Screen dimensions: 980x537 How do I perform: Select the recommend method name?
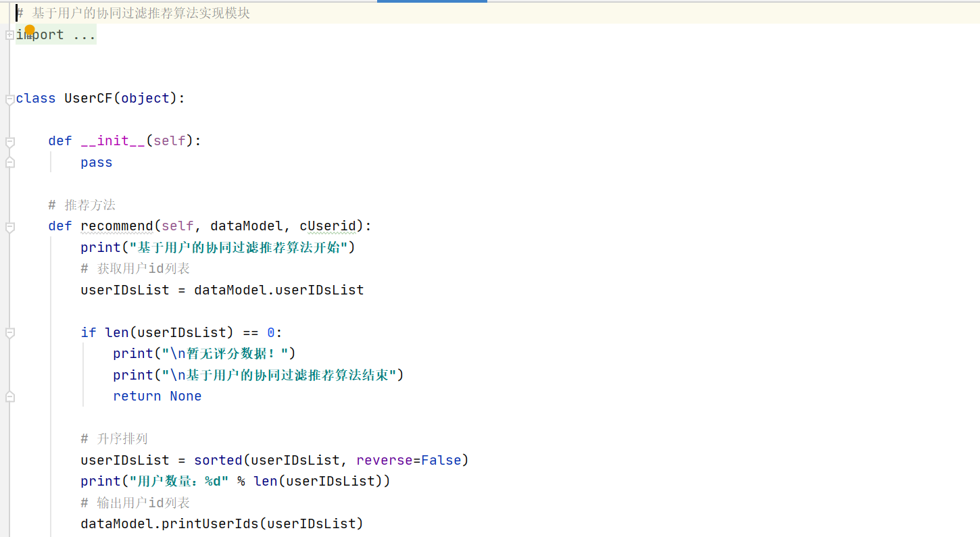[x=117, y=226]
